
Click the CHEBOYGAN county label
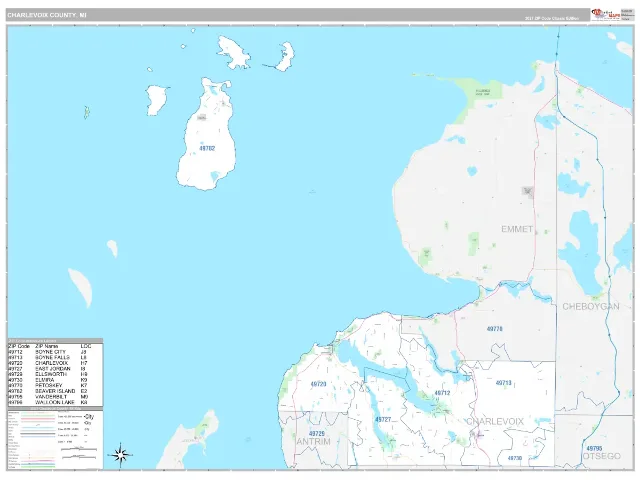click(x=591, y=306)
